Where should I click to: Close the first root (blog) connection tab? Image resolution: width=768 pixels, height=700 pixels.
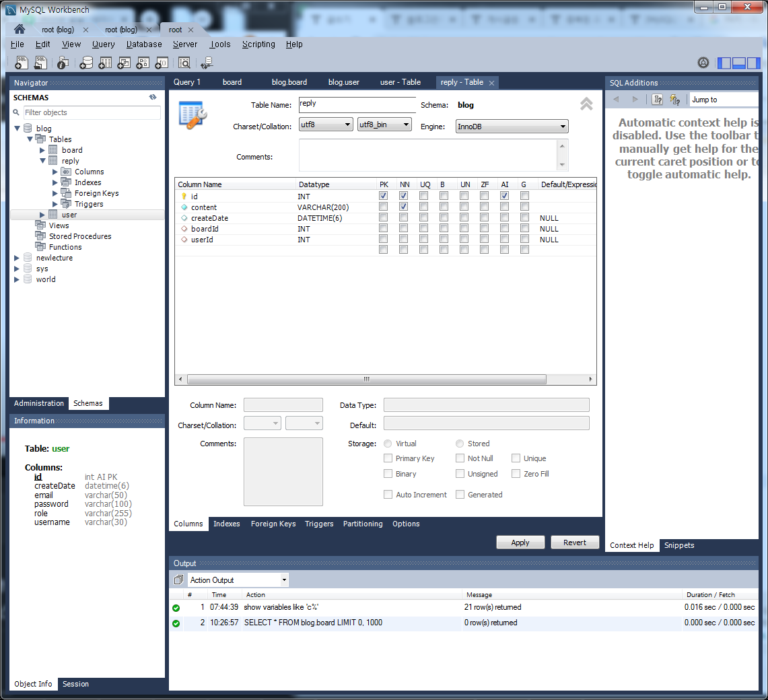85,30
